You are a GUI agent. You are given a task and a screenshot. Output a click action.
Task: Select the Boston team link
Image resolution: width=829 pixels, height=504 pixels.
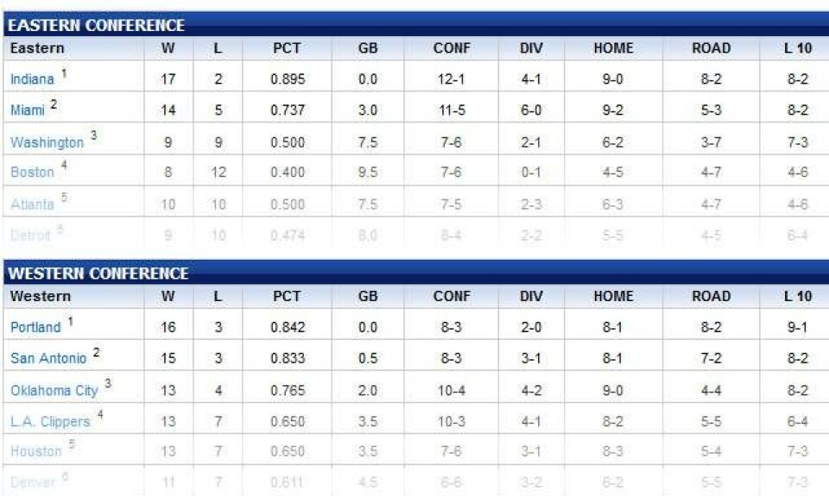coord(32,173)
